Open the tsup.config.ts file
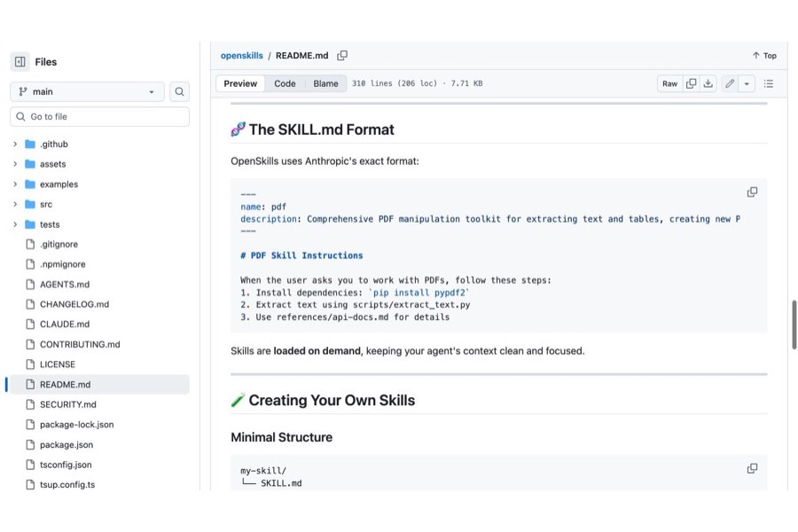Screen dimensions: 798x532 (67, 485)
